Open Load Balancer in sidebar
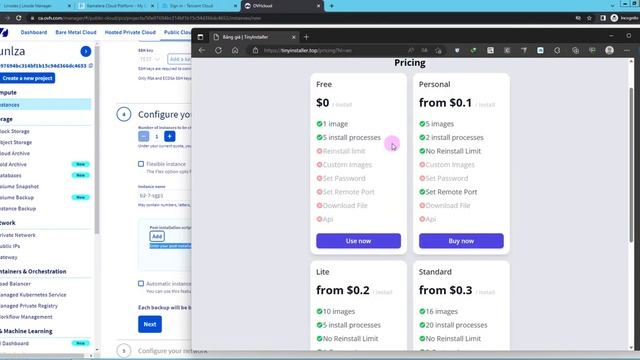 point(15,284)
